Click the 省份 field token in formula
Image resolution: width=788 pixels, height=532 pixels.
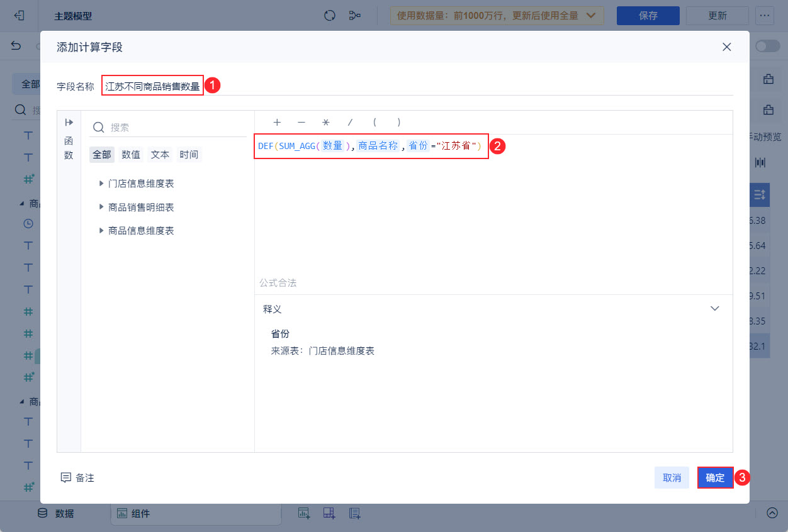[x=418, y=146]
